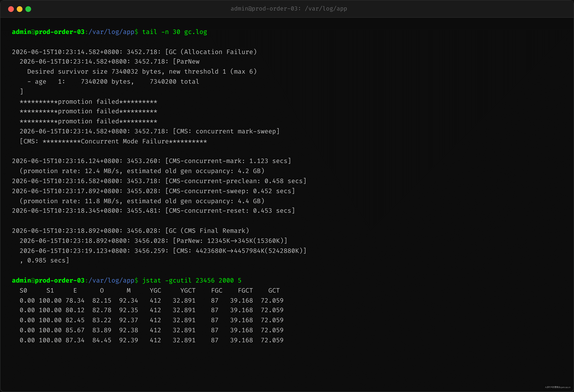574x392 pixels.
Task: Click the 'YGCT' column header
Action: pos(188,291)
